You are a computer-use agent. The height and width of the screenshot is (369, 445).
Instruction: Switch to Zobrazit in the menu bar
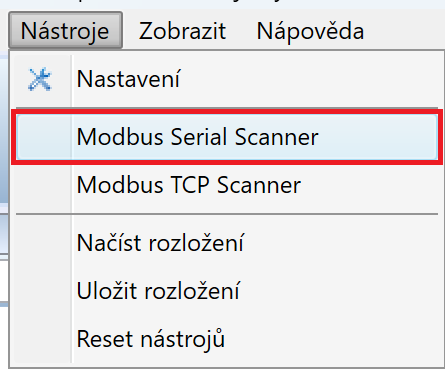pos(182,31)
